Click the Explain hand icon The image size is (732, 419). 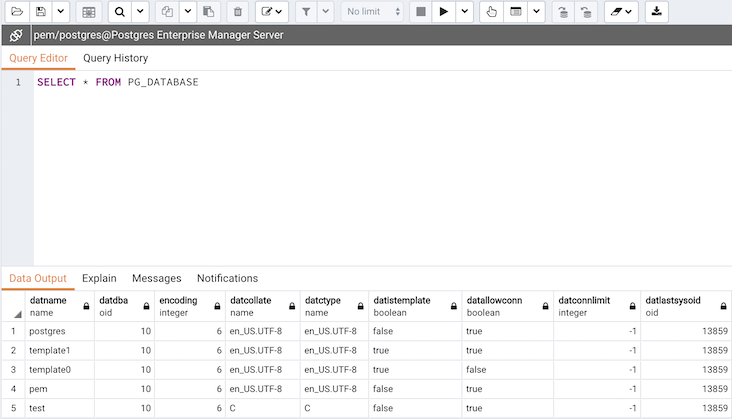(492, 12)
